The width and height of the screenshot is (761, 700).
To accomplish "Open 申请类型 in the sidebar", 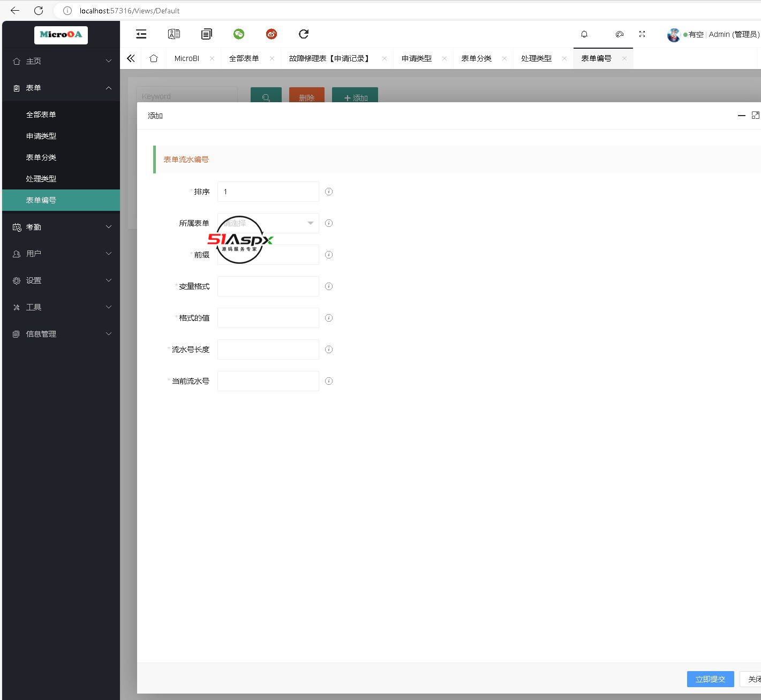I will click(x=61, y=136).
